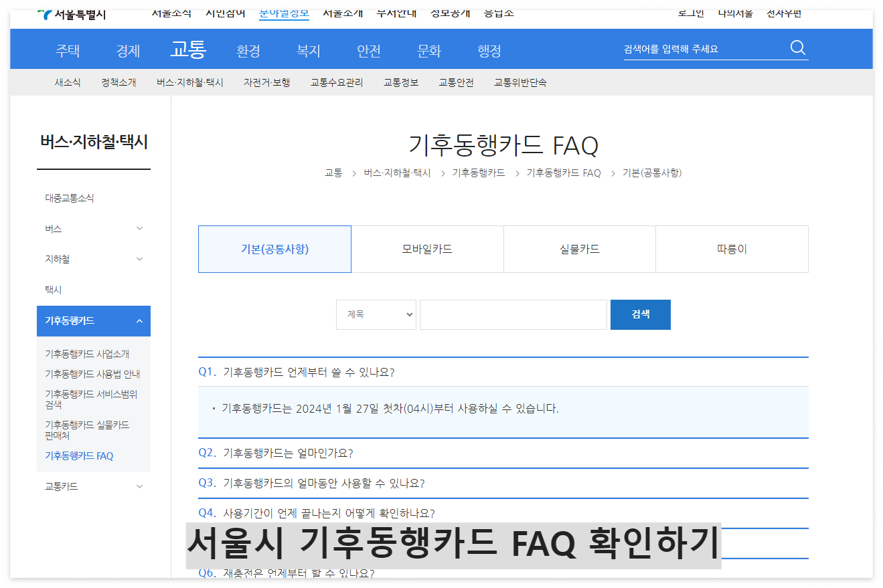
Task: Expand the 교통카드 sidebar submenu chevron
Action: (x=139, y=486)
